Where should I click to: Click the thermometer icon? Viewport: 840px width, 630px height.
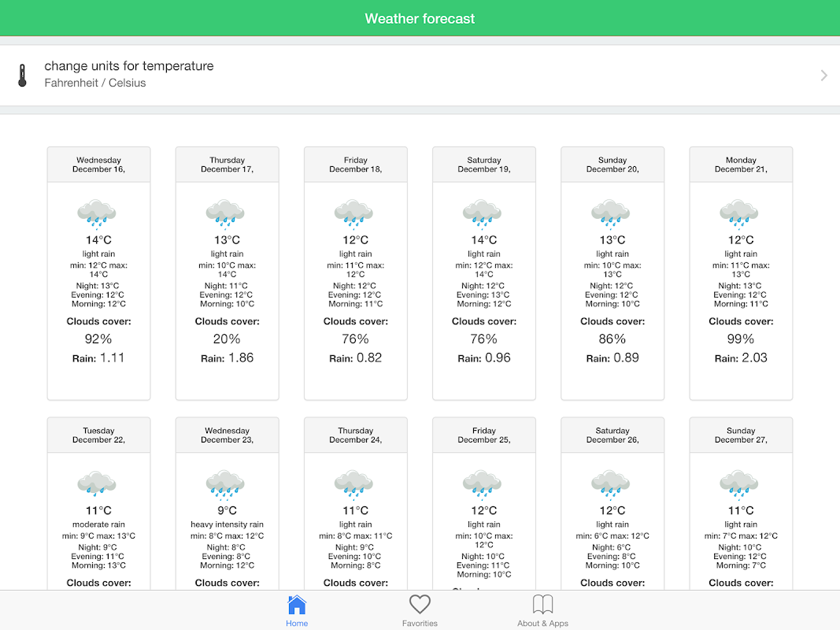tap(22, 75)
